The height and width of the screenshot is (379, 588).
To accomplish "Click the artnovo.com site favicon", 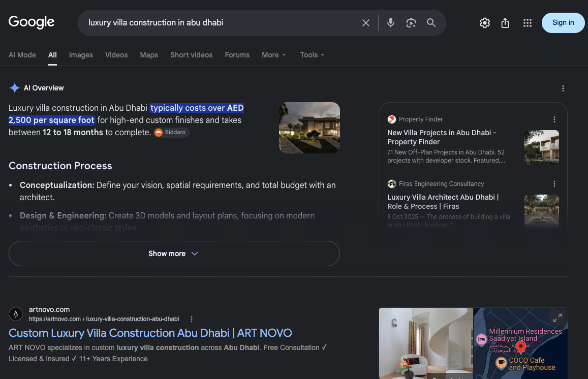I will coord(16,314).
